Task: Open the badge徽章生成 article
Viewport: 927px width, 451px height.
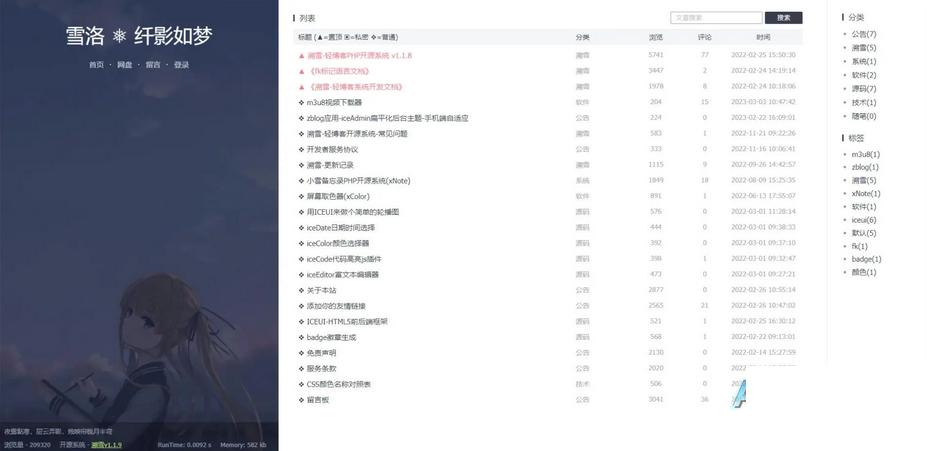Action: pyautogui.click(x=331, y=337)
